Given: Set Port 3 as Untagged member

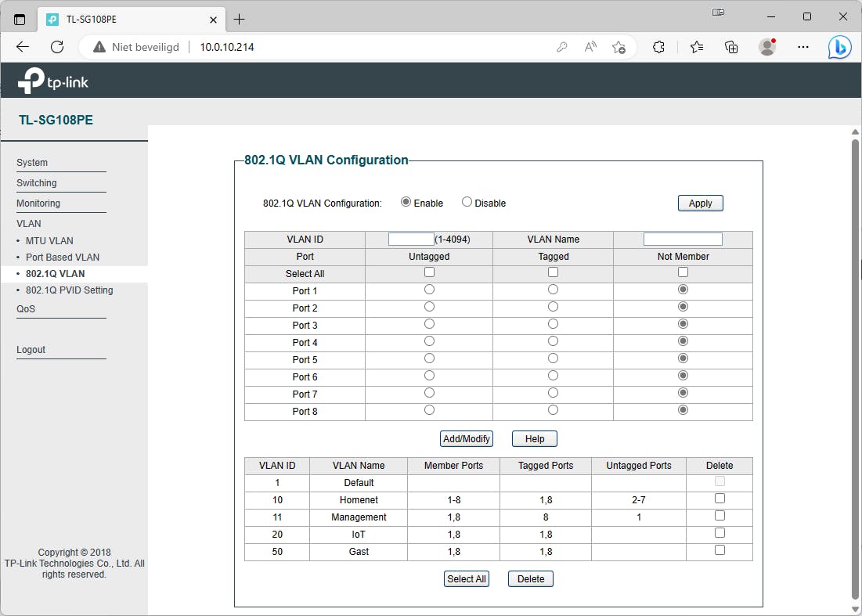Looking at the screenshot, I should (x=428, y=324).
